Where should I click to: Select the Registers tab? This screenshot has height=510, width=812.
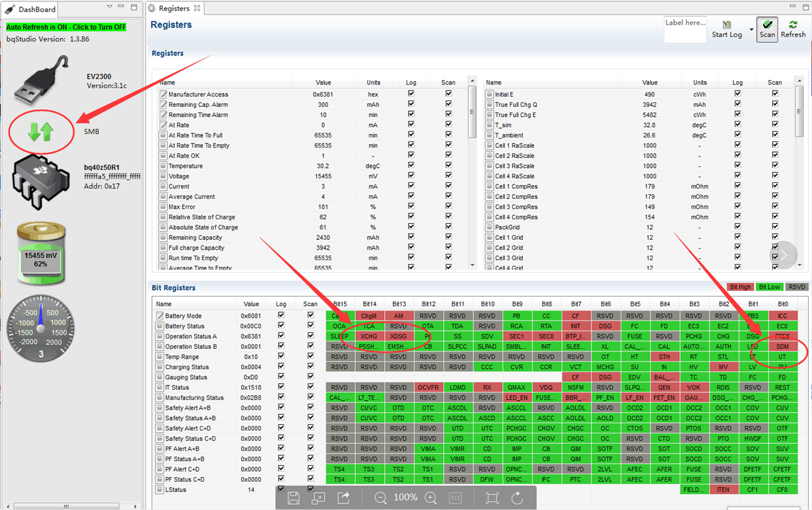(x=174, y=9)
